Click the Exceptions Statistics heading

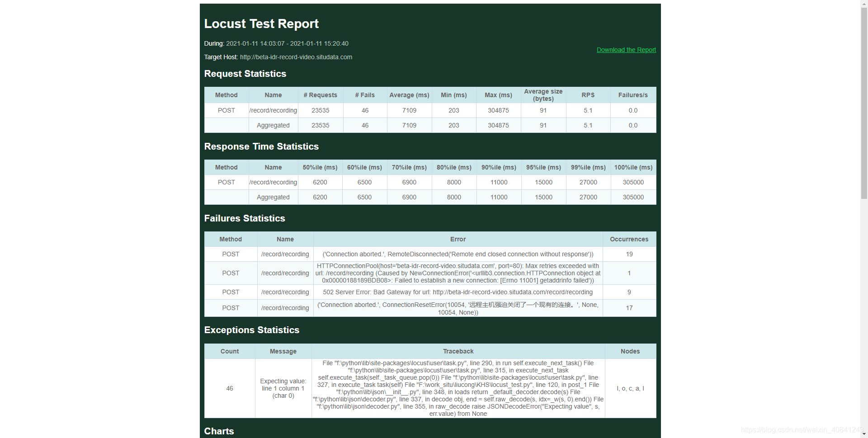(252, 330)
